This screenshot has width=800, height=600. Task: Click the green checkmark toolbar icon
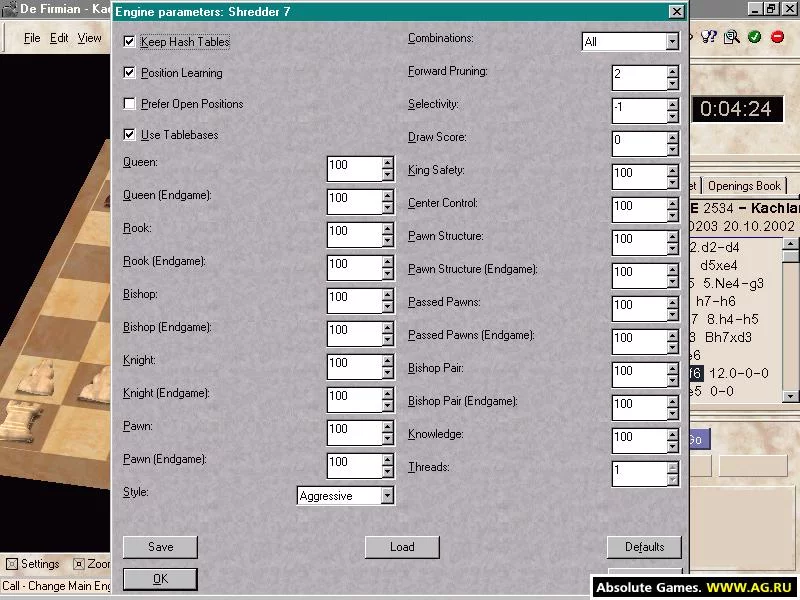click(x=755, y=37)
